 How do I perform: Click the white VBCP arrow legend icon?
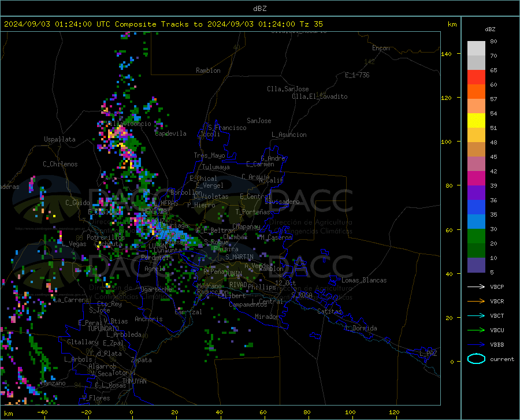tap(476, 287)
